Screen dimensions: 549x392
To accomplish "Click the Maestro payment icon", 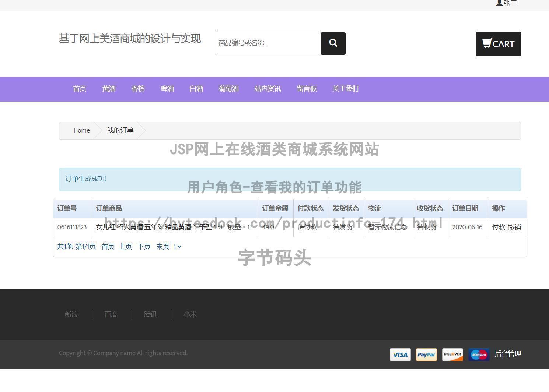I will click(478, 354).
